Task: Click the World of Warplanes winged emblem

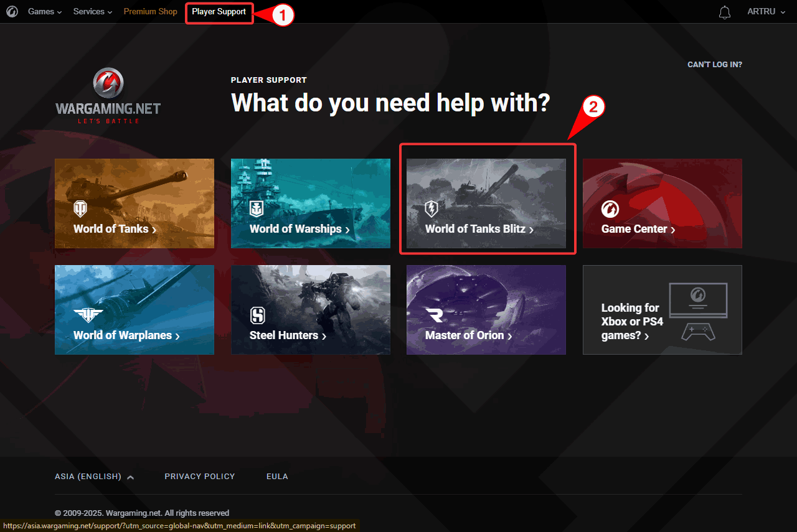Action: (88, 315)
